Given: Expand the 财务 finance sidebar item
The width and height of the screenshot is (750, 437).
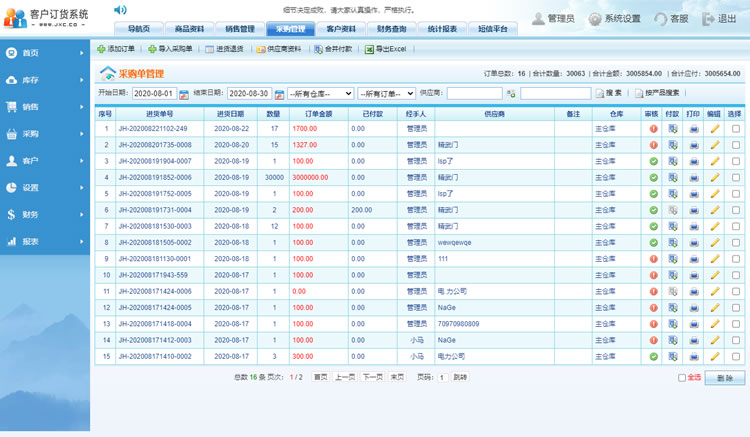Looking at the screenshot, I should [x=45, y=215].
